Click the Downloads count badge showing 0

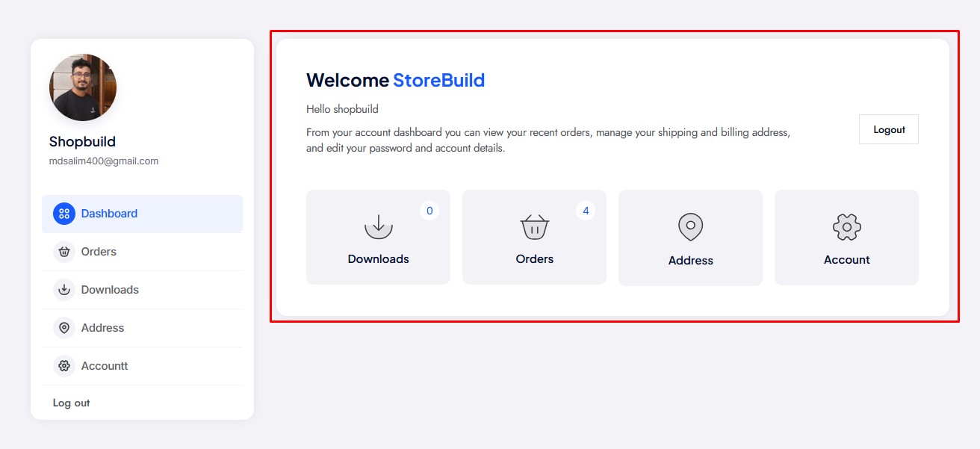[429, 211]
